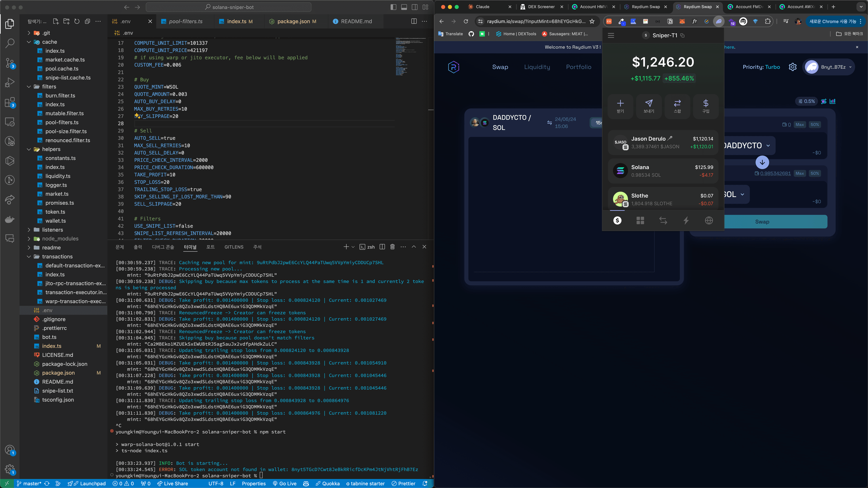Screen dimensions: 868x488
Task: Collapse the transactions folder
Action: point(57,257)
